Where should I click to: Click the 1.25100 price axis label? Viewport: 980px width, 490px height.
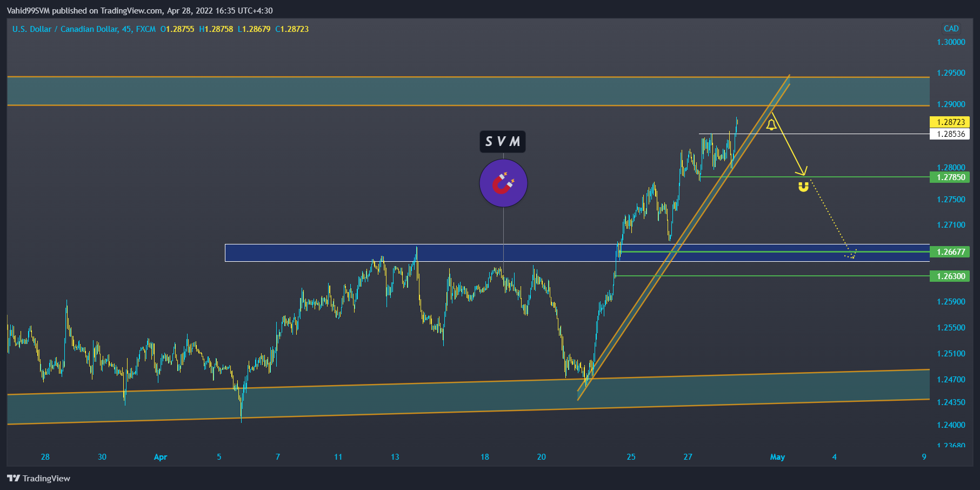(x=951, y=354)
